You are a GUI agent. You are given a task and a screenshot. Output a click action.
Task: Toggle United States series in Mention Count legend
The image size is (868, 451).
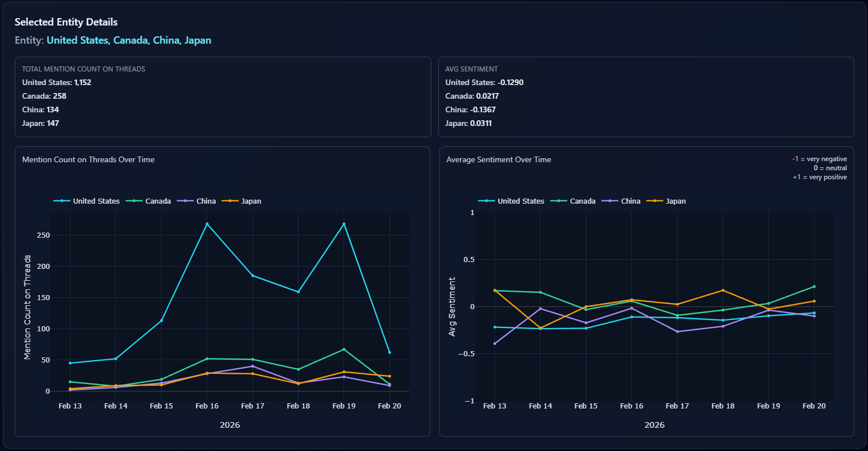87,201
